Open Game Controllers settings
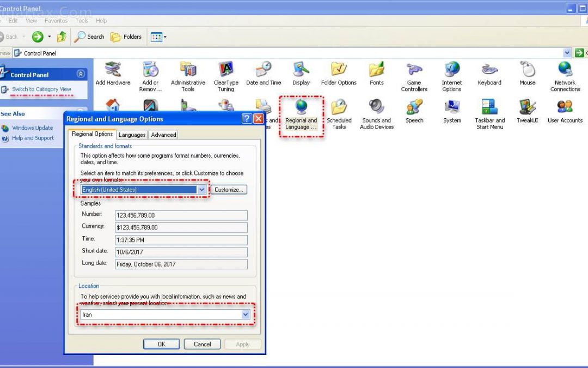 tap(414, 70)
